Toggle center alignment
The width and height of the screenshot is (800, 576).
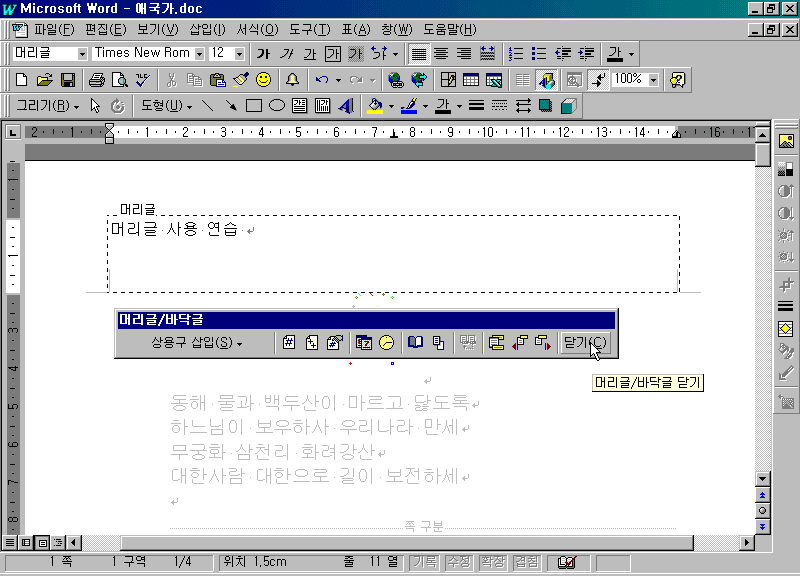441,54
